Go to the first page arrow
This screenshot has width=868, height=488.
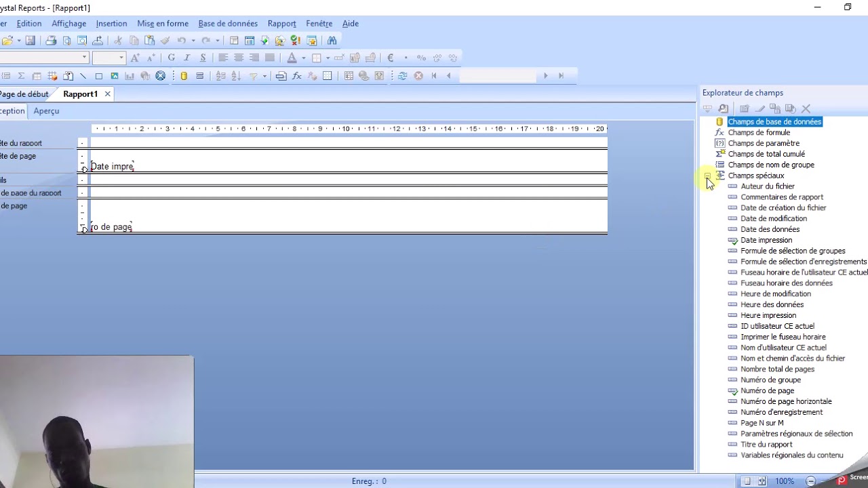pyautogui.click(x=434, y=76)
